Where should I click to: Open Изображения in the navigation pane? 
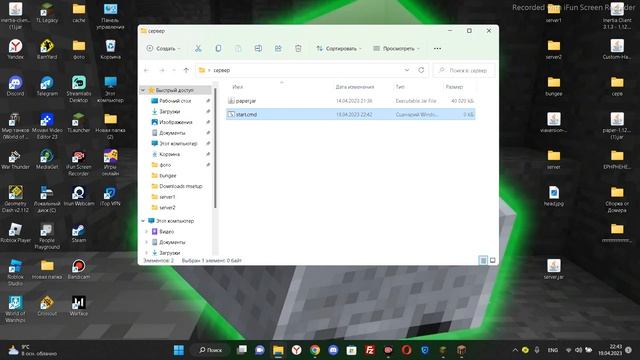(176, 122)
